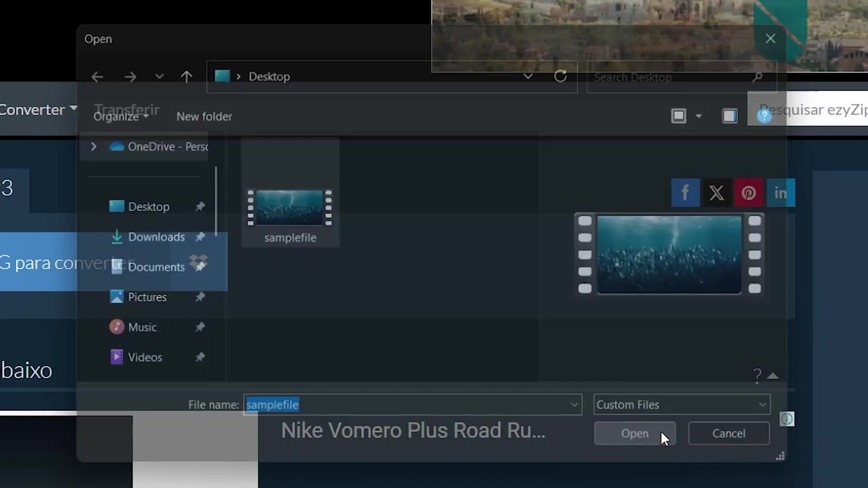This screenshot has width=868, height=488.
Task: Click the pin icon beside Videos
Action: coord(200,357)
